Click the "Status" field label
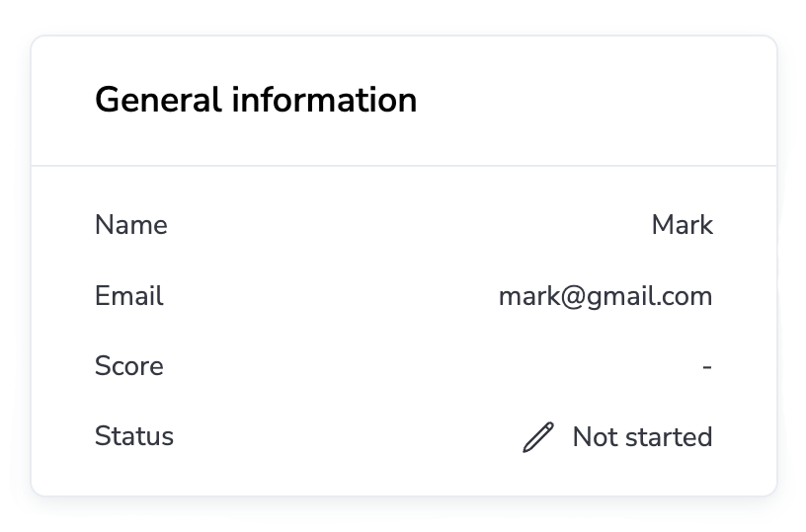 134,436
